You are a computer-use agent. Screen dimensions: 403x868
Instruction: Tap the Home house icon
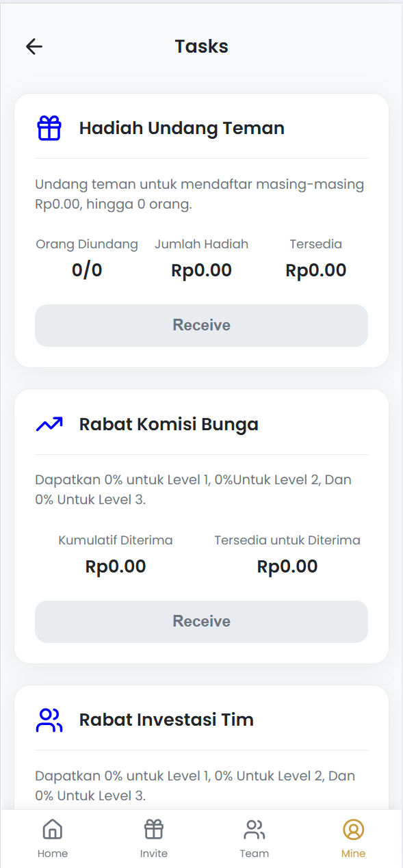(x=53, y=830)
